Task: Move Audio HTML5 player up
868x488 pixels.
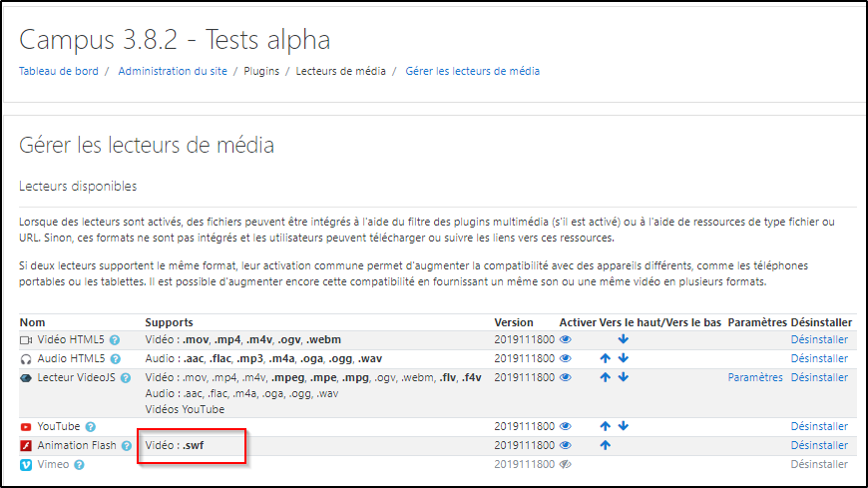Action: pyautogui.click(x=605, y=358)
